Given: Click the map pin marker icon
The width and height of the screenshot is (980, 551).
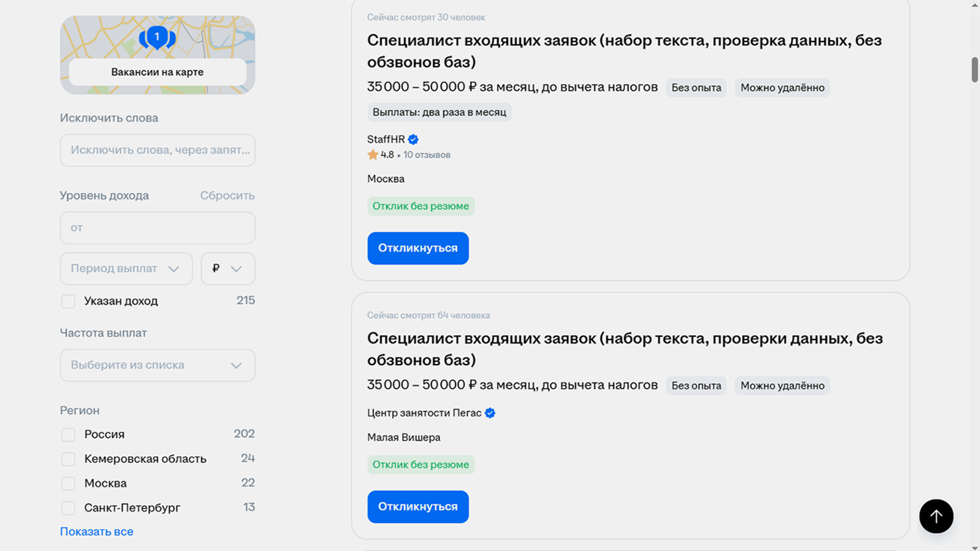Looking at the screenshot, I should pyautogui.click(x=157, y=38).
